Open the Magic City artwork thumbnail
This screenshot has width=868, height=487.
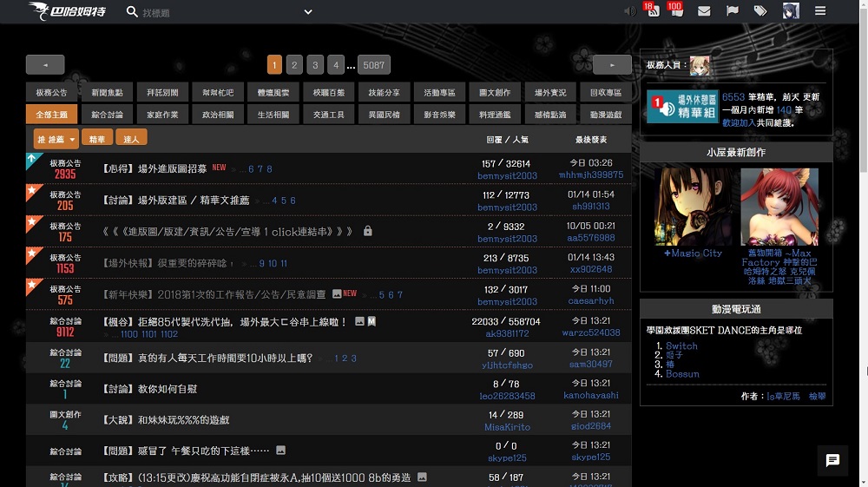coord(693,207)
